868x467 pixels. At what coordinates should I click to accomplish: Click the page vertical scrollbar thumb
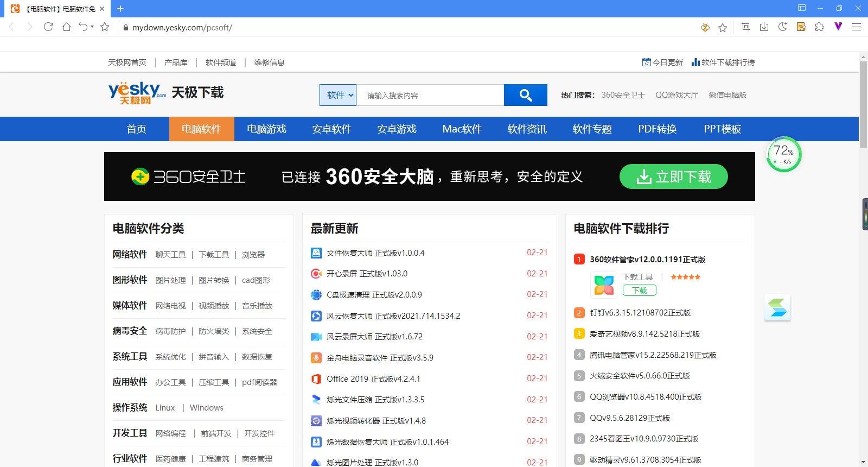coord(863,105)
